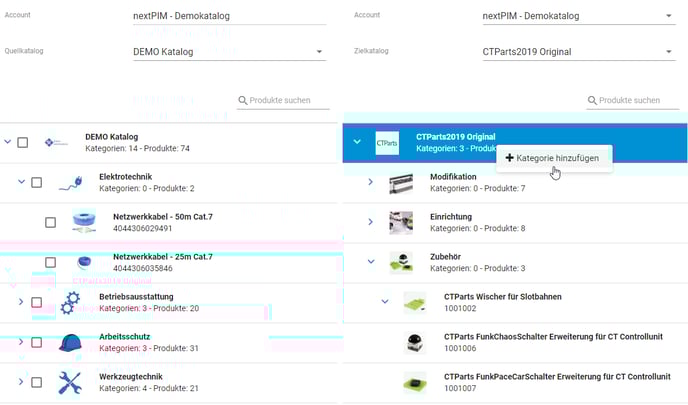Screen dimensions: 688x405
Task: Collapse the DEMO Katalog tree root
Action: (x=7, y=142)
